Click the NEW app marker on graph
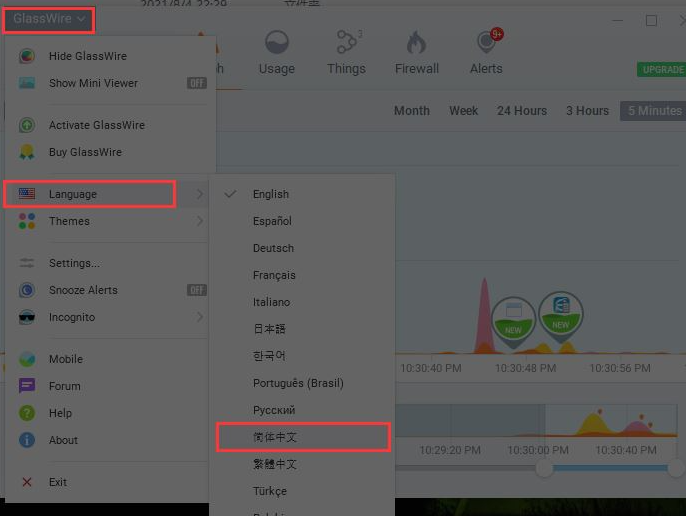Screen dimensions: 686x516 513,318
